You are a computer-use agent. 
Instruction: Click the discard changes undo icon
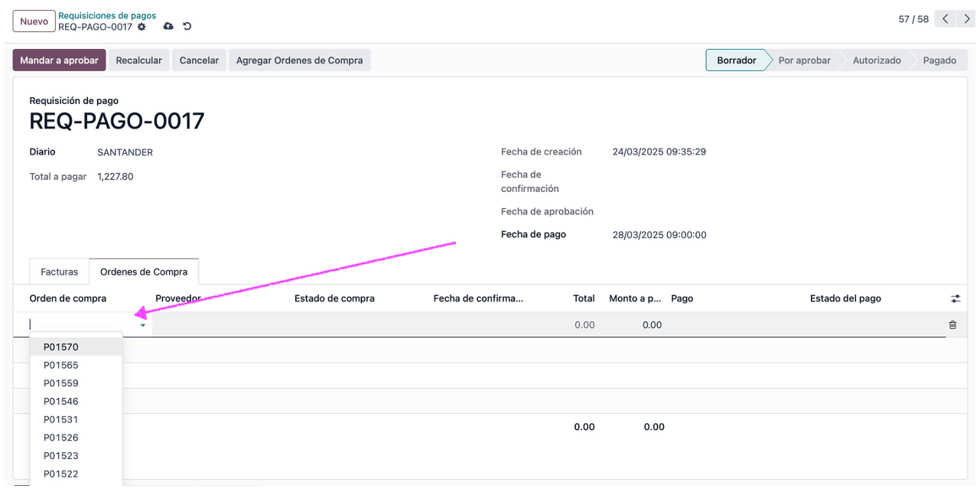tap(187, 26)
